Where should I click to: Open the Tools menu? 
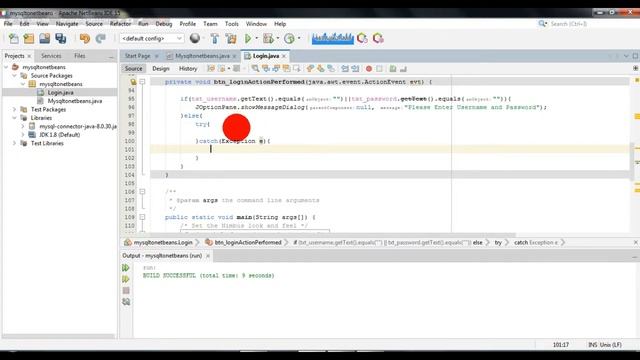[231, 24]
